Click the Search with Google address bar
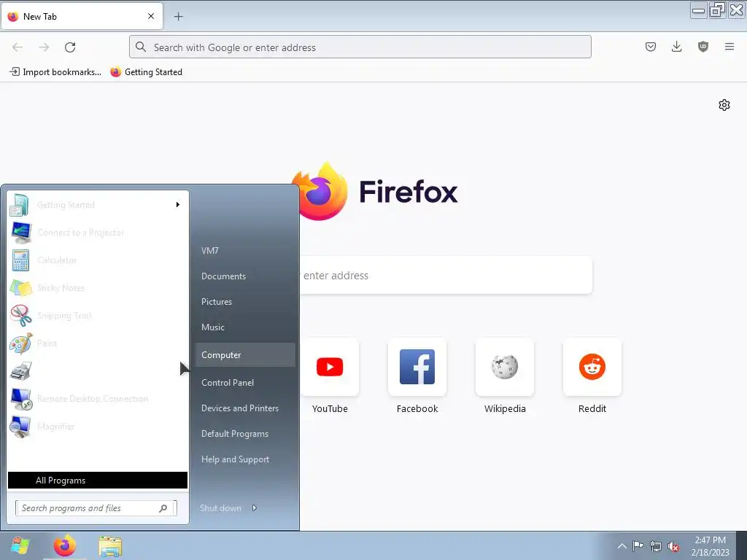747x560 pixels. pyautogui.click(x=360, y=47)
